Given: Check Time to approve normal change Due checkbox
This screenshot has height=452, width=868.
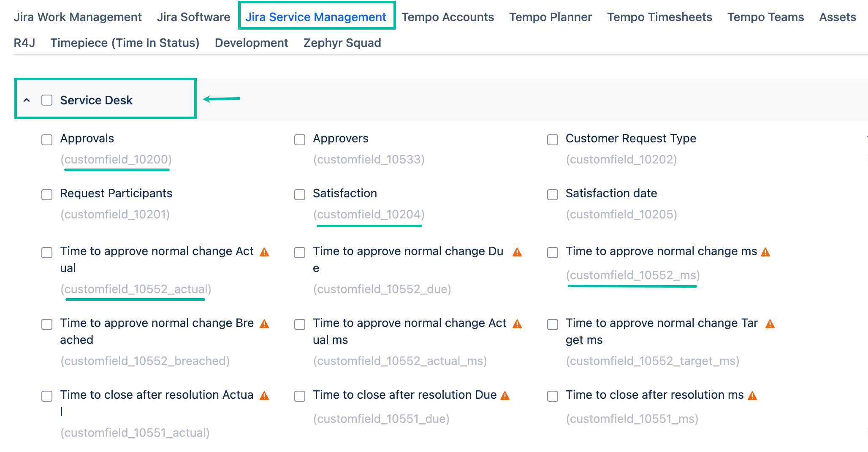Looking at the screenshot, I should coord(300,252).
